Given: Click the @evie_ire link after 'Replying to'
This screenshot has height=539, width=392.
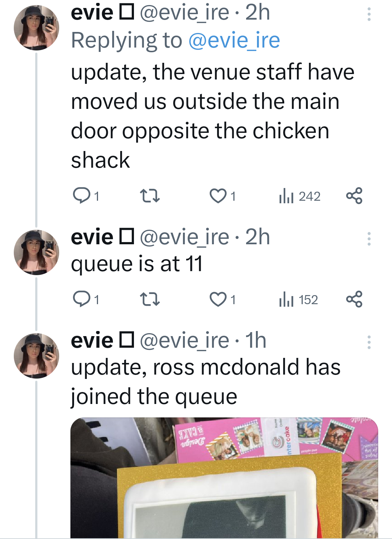Looking at the screenshot, I should (234, 40).
